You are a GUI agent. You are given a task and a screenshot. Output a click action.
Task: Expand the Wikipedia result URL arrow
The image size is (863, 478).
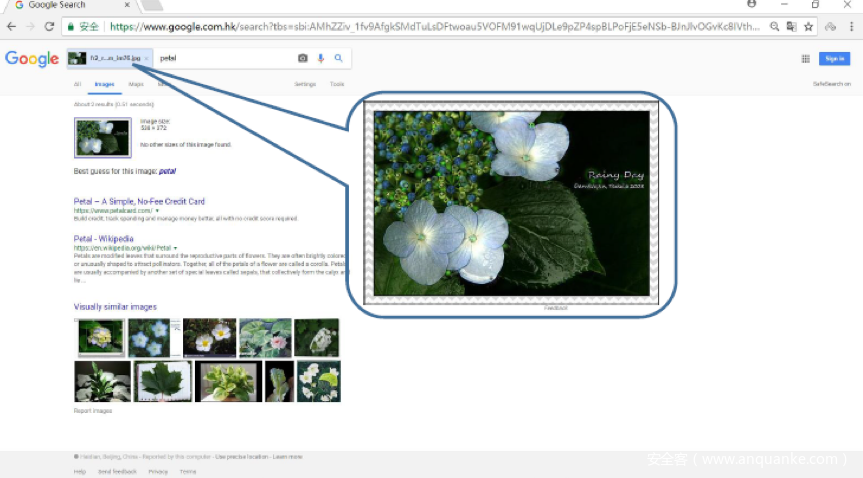175,248
